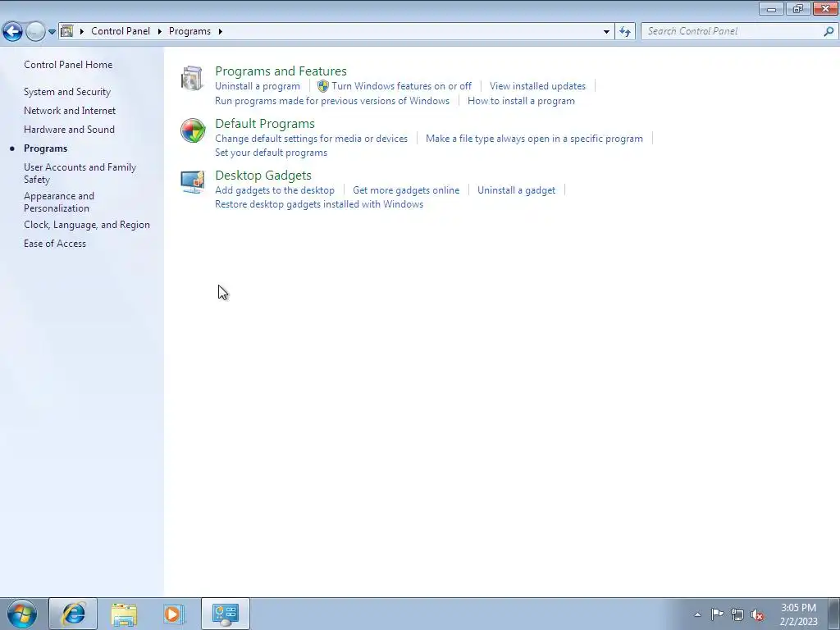
Task: Change default settings for media or devices
Action: click(x=311, y=138)
